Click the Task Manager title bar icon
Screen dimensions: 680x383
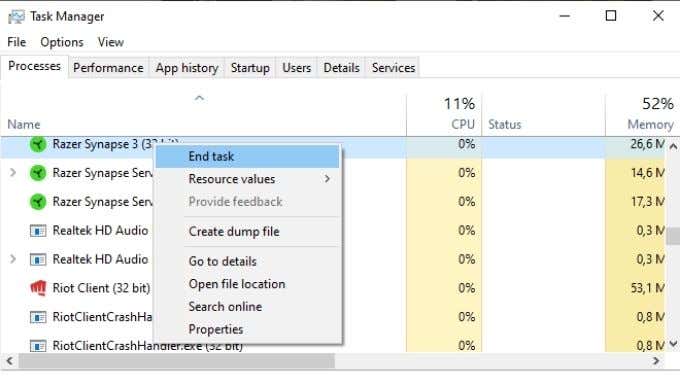16,17
